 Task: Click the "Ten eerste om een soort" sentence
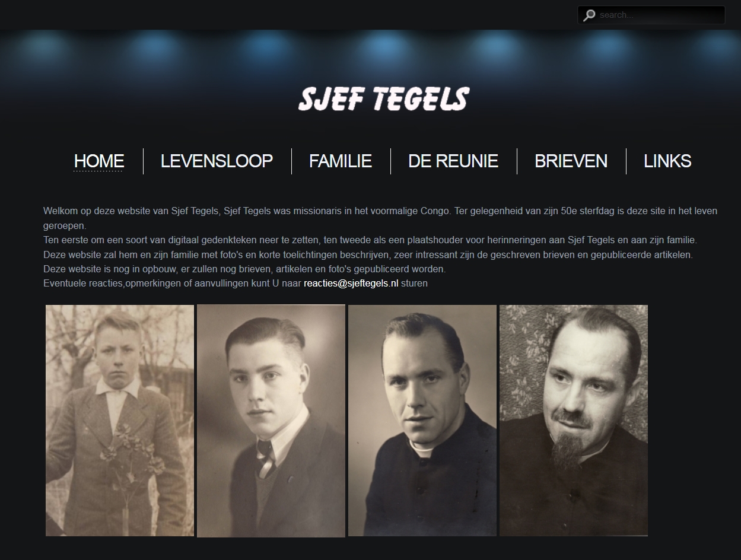tap(370, 240)
